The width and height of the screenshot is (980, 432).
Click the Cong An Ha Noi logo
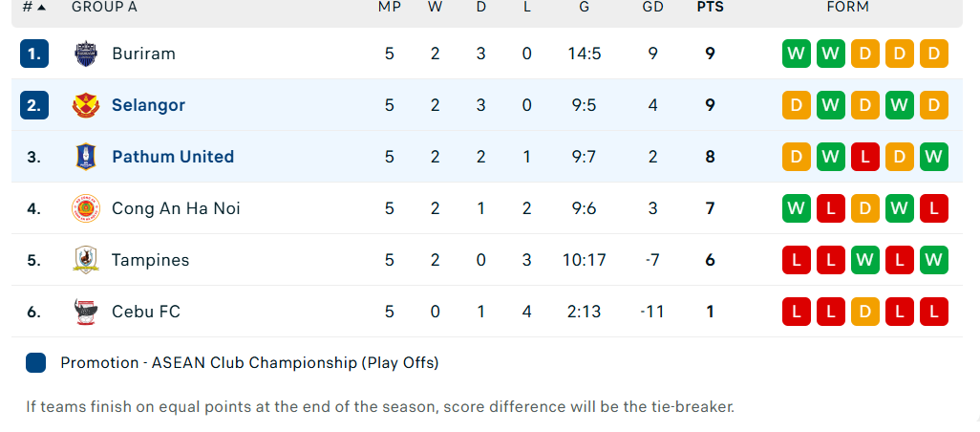(x=86, y=208)
